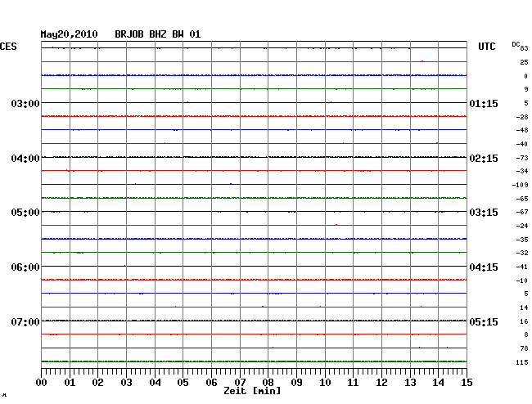Click minute label "06" on the time axis
Viewport: 532px width, 404px height.
coord(211,383)
